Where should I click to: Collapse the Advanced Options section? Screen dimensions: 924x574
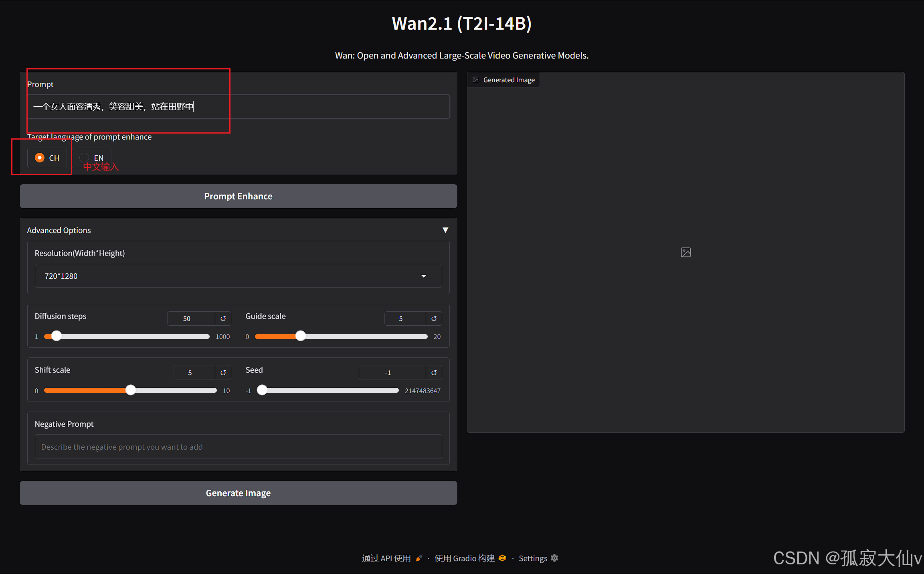click(445, 230)
